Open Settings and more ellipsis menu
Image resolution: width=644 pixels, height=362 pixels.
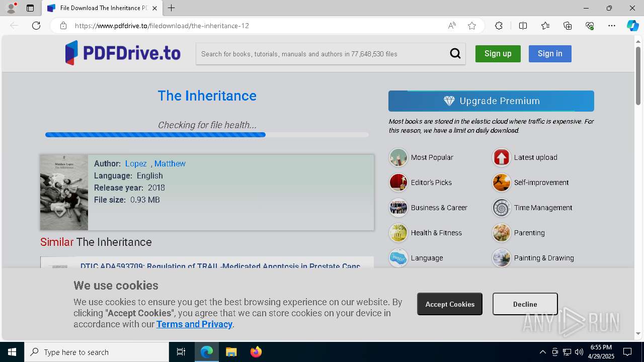coord(612,26)
